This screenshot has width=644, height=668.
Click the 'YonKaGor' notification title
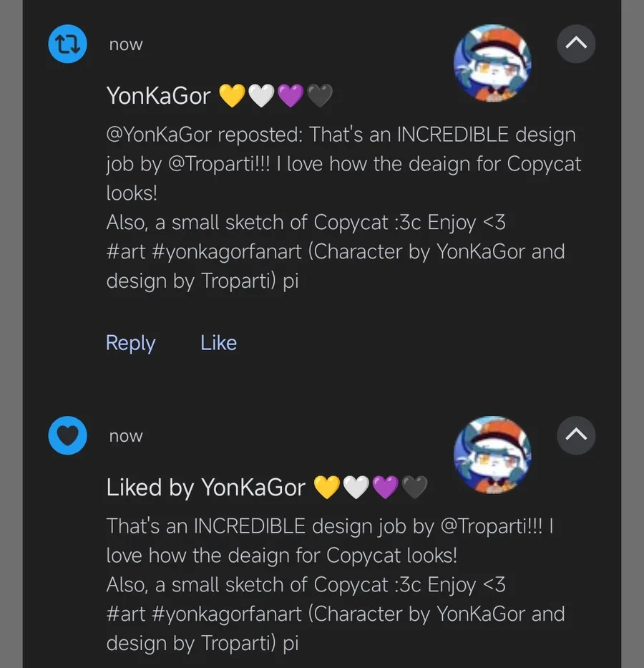click(158, 95)
